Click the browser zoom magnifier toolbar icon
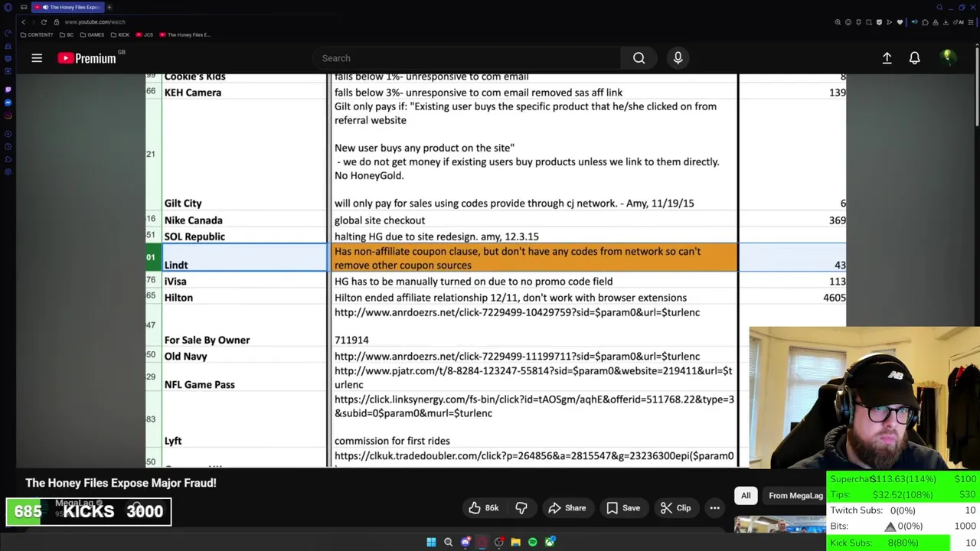The width and height of the screenshot is (980, 551). coord(838,22)
